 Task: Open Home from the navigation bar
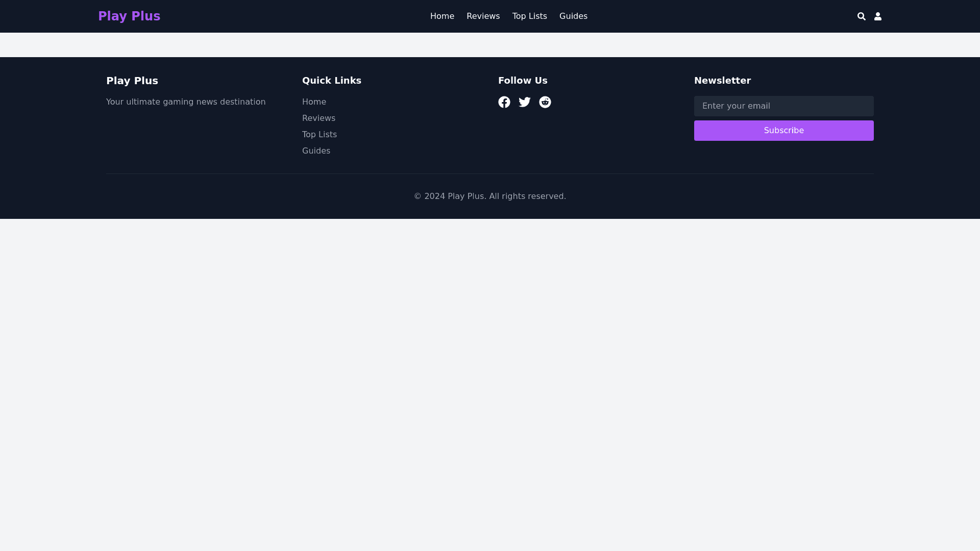click(x=442, y=16)
